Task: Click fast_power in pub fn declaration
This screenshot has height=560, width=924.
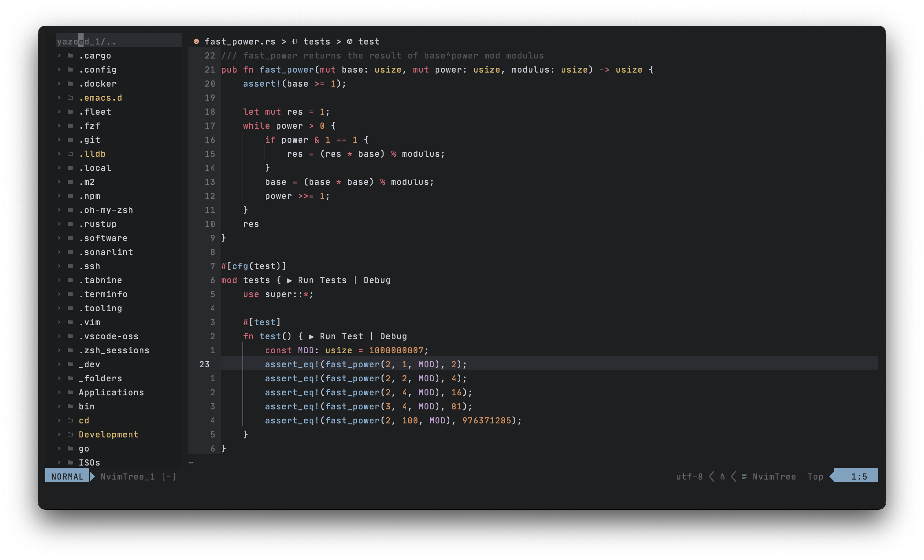Action: [x=287, y=70]
